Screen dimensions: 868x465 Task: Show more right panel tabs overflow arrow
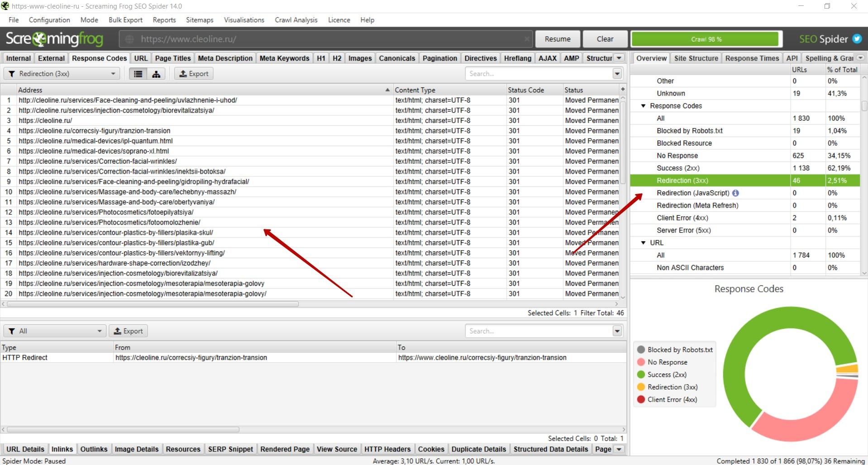coord(861,58)
